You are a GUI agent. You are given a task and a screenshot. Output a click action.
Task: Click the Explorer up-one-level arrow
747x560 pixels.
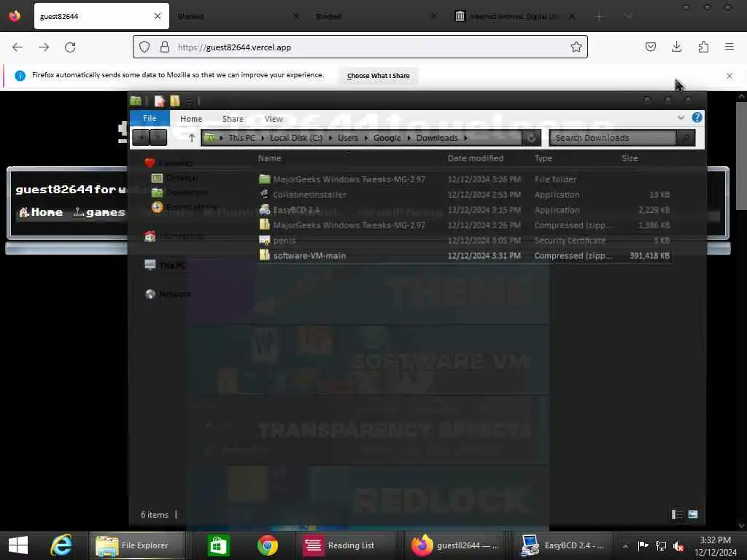(192, 138)
